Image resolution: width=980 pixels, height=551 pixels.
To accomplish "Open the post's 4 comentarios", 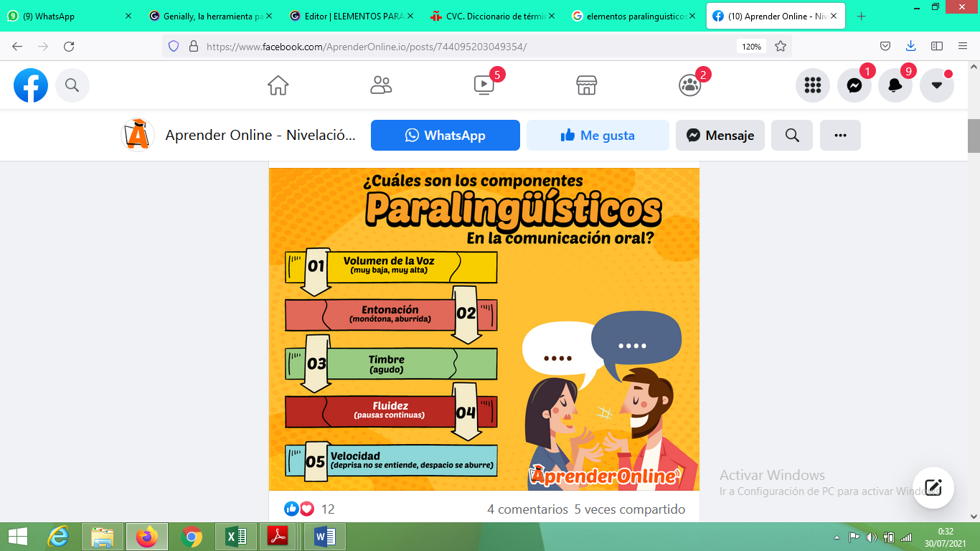I will pos(527,509).
